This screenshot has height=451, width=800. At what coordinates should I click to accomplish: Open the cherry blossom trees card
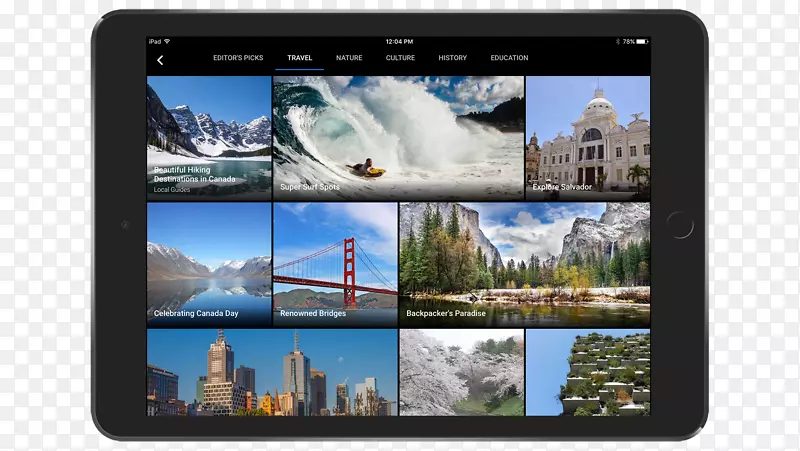point(462,372)
